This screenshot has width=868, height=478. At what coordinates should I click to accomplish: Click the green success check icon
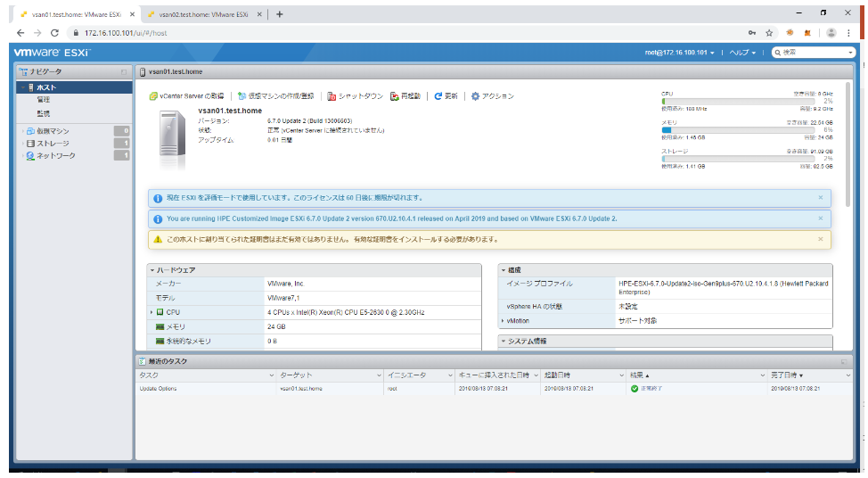point(635,389)
